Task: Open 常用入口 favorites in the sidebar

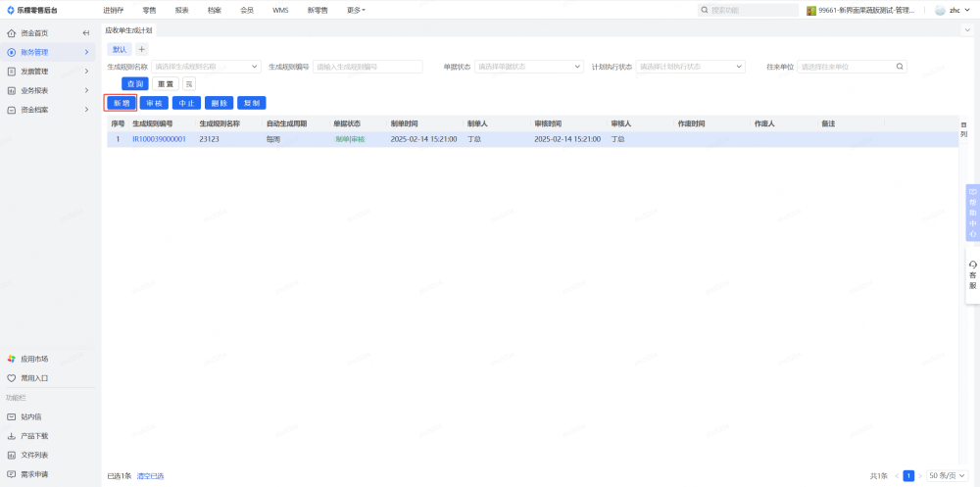Action: click(34, 377)
